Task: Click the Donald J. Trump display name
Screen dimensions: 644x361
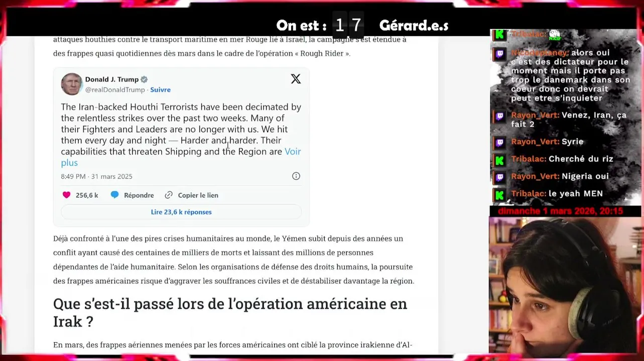Action: tap(112, 79)
